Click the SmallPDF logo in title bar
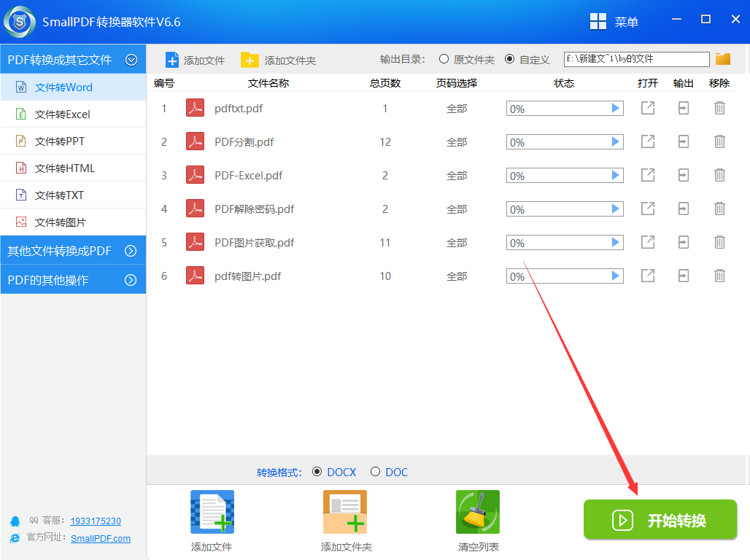The width and height of the screenshot is (750, 560). [20, 22]
